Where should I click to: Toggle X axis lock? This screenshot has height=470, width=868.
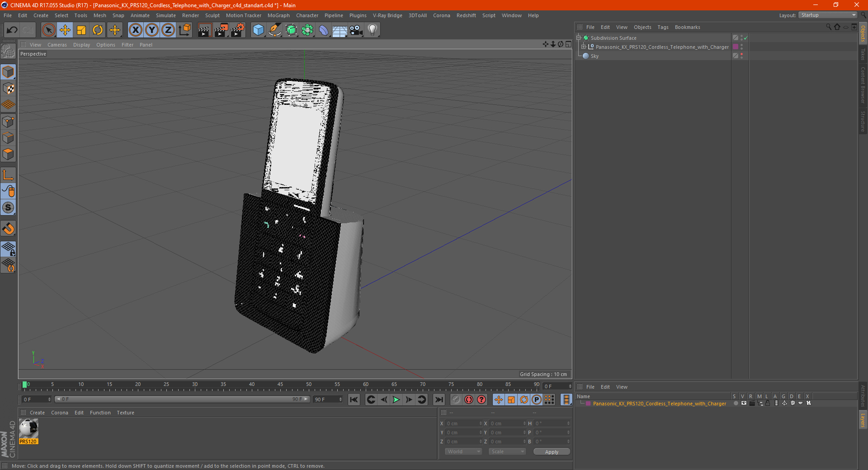pos(135,30)
